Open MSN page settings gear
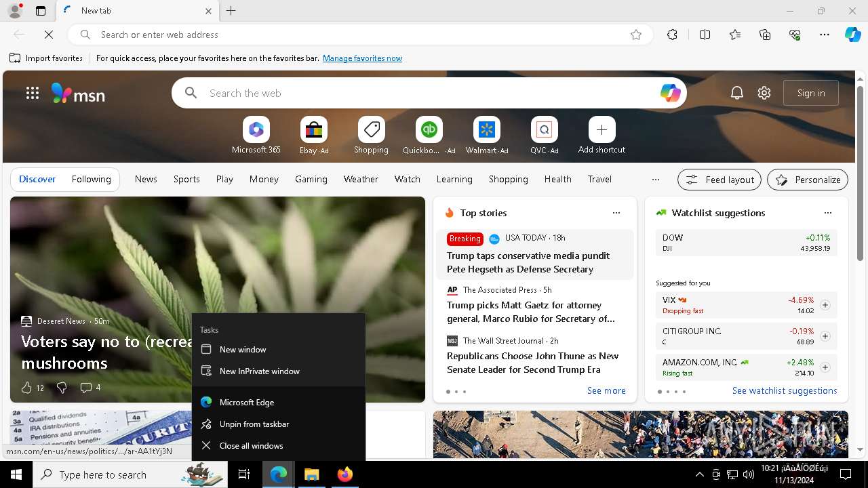 (x=764, y=93)
